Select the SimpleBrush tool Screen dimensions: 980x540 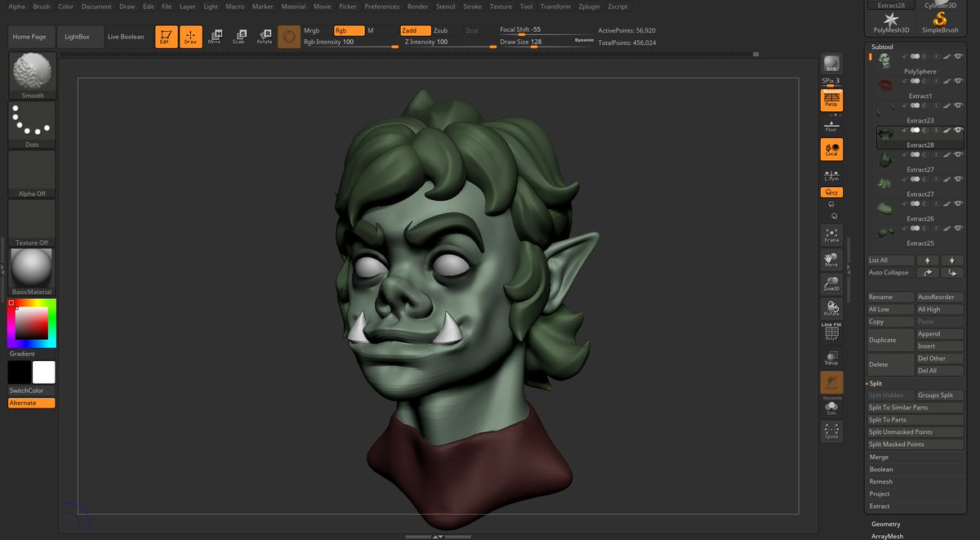tap(940, 23)
